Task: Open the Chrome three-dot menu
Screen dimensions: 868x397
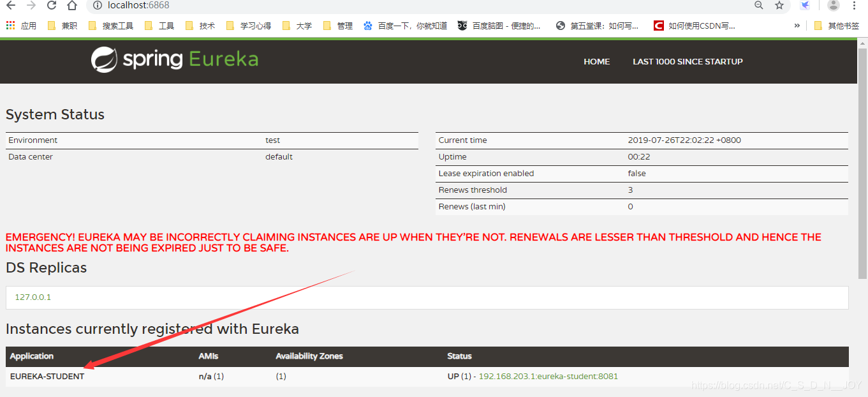Action: (x=855, y=5)
